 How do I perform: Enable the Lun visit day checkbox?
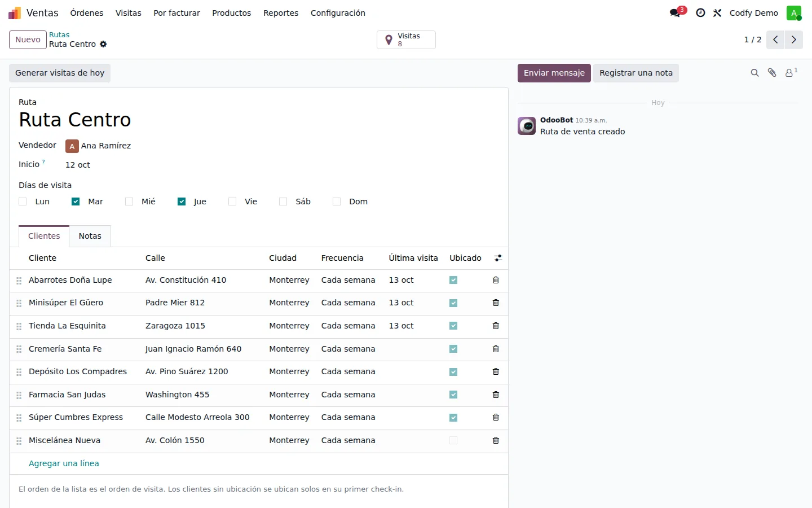tap(23, 202)
